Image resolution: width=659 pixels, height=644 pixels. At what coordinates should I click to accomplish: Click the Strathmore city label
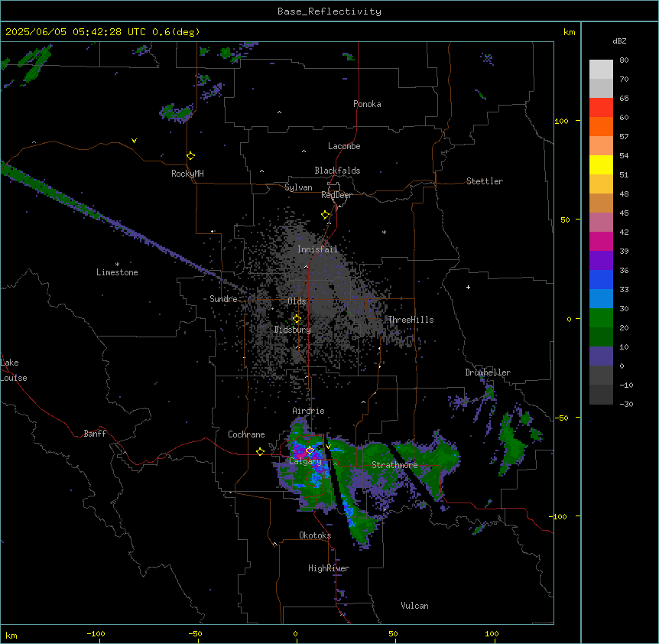coord(394,465)
